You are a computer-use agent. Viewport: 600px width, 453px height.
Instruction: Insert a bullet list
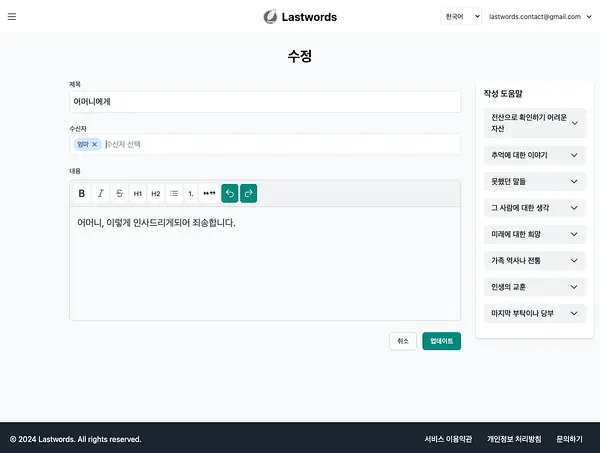coord(174,194)
